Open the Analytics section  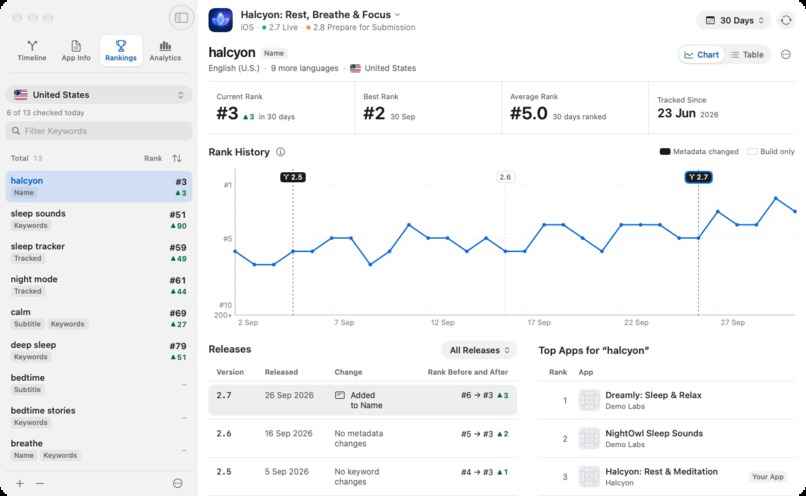click(x=165, y=51)
